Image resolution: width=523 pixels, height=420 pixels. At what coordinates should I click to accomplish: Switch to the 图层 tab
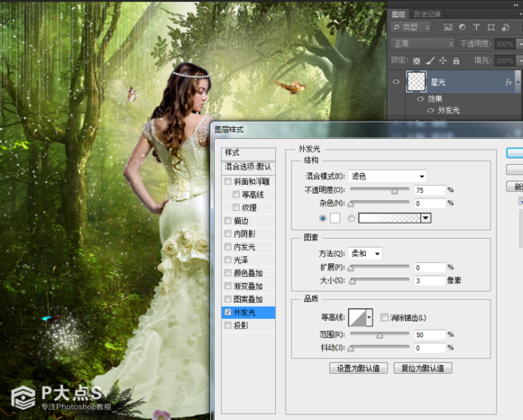[x=399, y=14]
